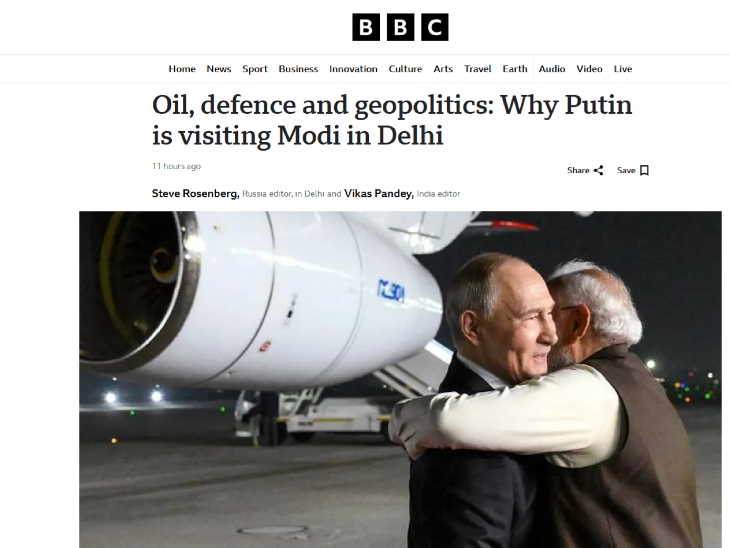Go to the Travel section
730x548 pixels.
coord(478,69)
